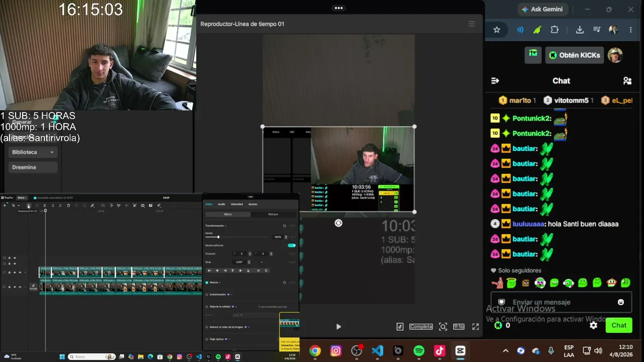Image resolution: width=644 pixels, height=362 pixels.
Task: Click the Undo (Deshacer) icon in timeline toolbar
Action: pyautogui.click(x=29, y=206)
